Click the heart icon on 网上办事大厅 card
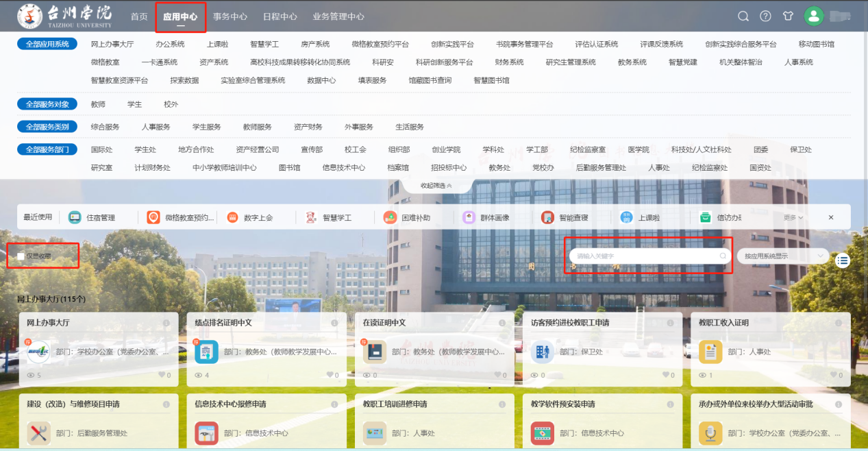The image size is (868, 451). [162, 375]
